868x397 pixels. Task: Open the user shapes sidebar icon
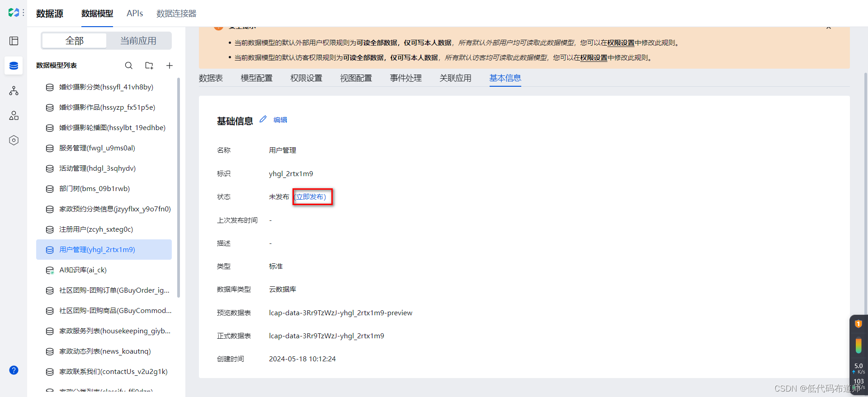14,116
